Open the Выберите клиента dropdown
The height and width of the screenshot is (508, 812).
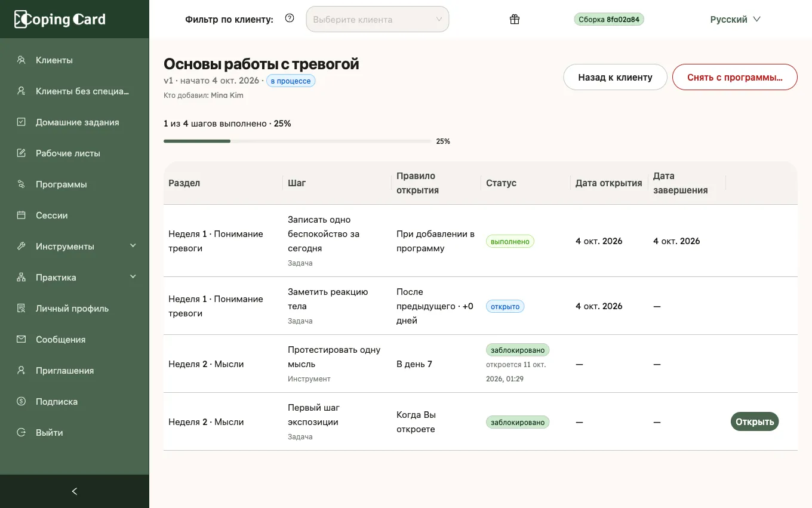point(377,19)
